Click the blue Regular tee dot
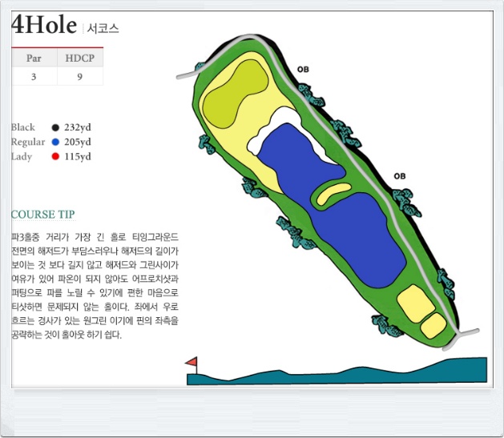 pyautogui.click(x=55, y=142)
